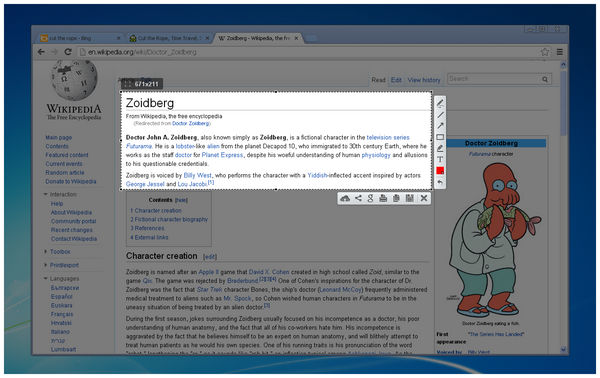Copy screenshot to clipboard
This screenshot has height=378, width=600.
coord(396,198)
